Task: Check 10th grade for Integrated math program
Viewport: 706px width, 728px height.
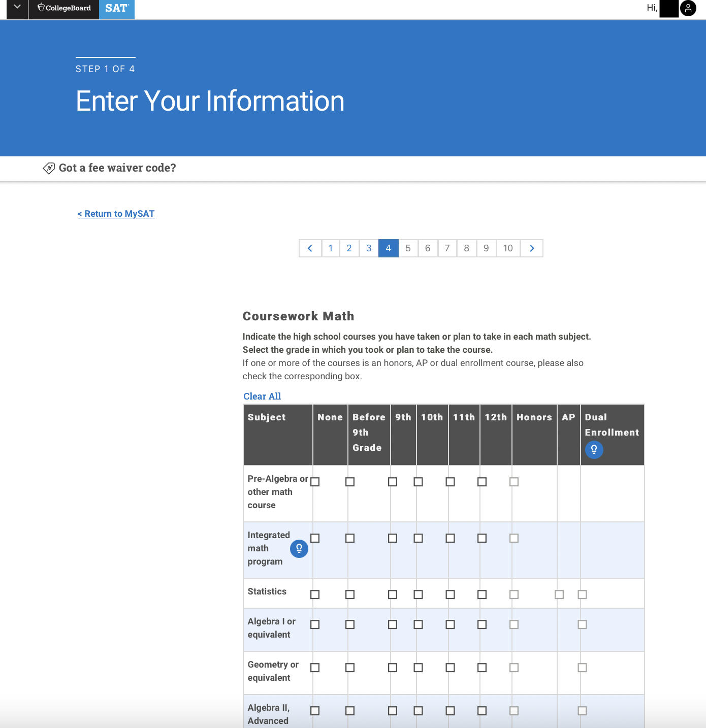Action: pos(418,538)
